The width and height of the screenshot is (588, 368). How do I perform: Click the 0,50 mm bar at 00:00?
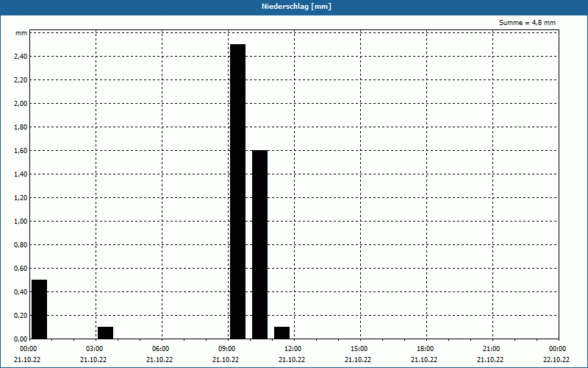pos(40,309)
